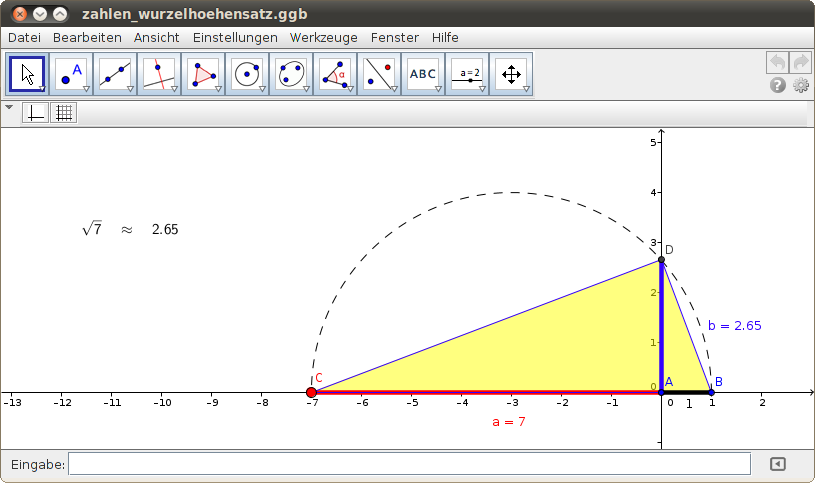This screenshot has width=815, height=483.
Task: Select the Circle with Center tool
Action: pos(247,74)
